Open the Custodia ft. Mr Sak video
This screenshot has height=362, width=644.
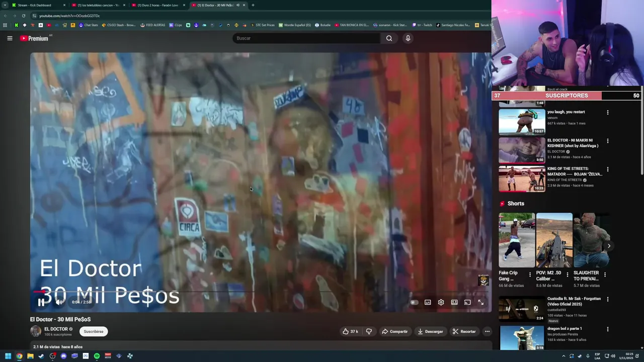(522, 309)
